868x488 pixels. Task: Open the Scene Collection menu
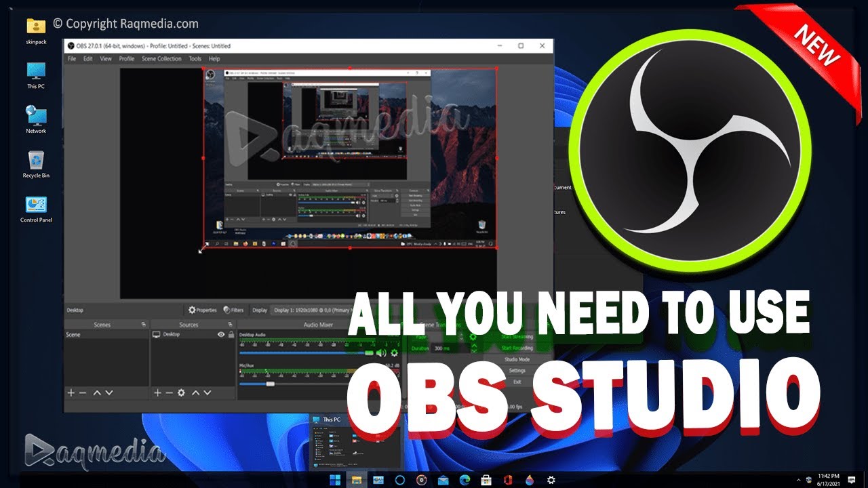[x=161, y=59]
